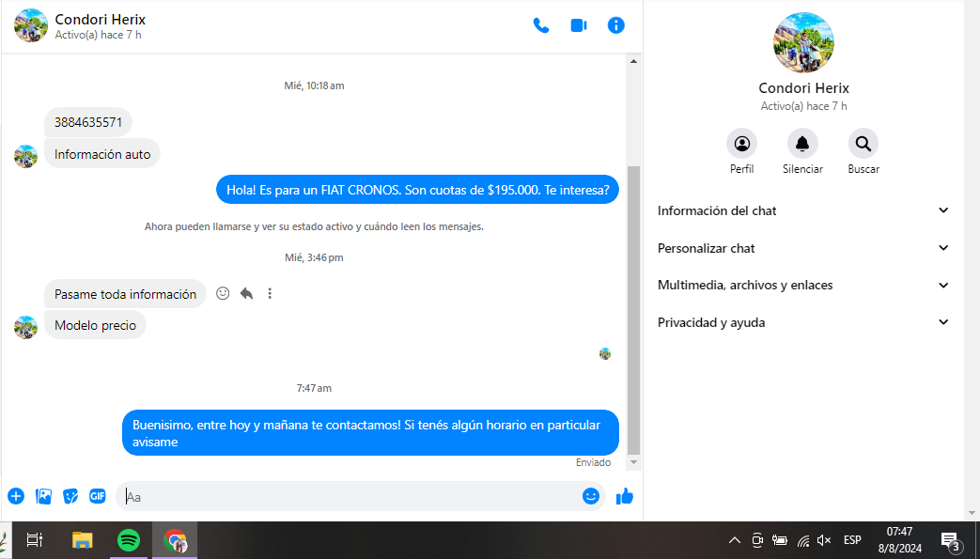Open more options for 'Pasame toda información'
This screenshot has height=559, width=980.
tap(270, 293)
